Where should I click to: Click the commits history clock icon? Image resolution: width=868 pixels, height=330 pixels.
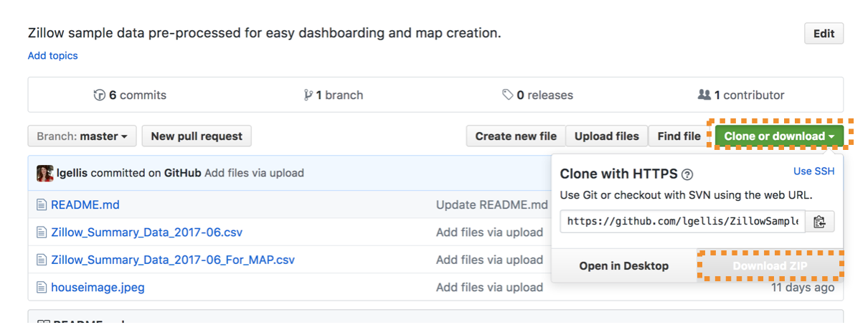[x=100, y=95]
